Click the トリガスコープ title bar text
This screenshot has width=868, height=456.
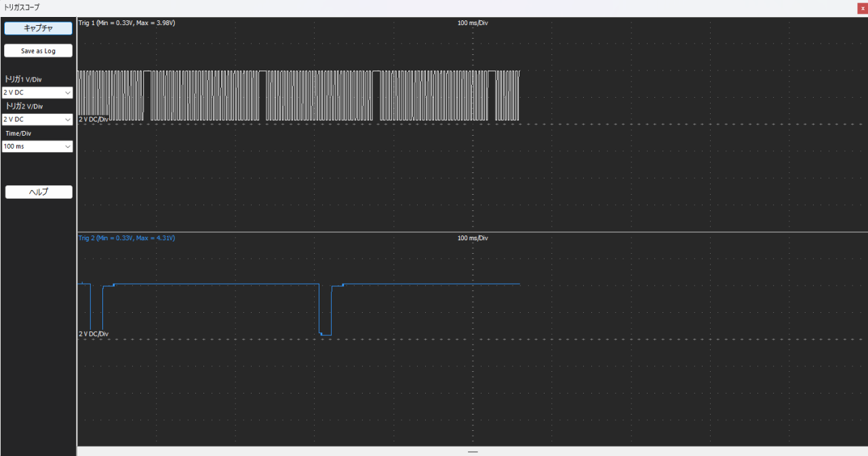click(22, 7)
